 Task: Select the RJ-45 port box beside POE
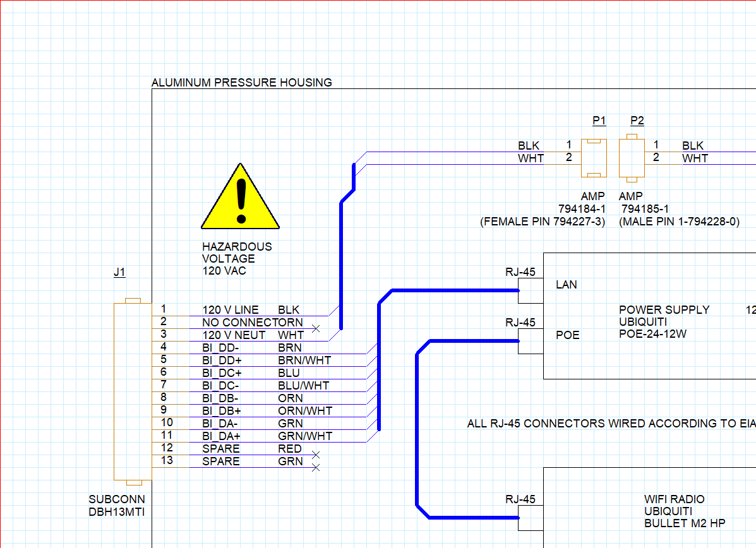click(531, 341)
